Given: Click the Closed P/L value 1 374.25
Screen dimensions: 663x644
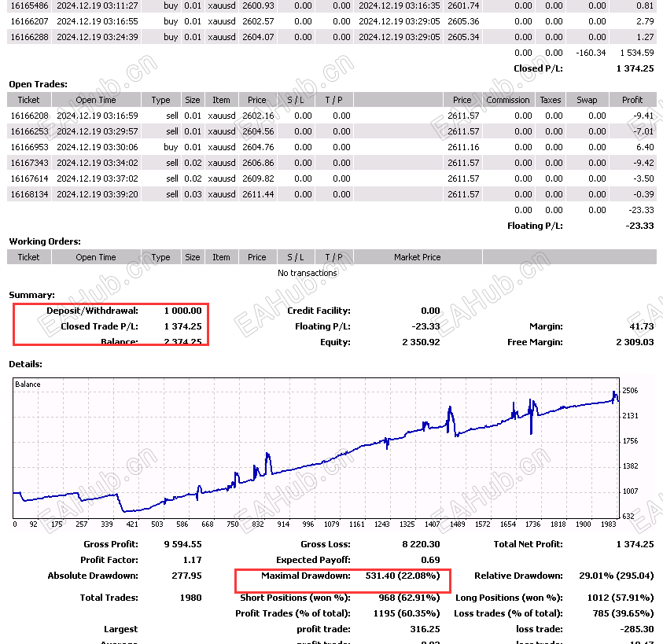Looking at the screenshot, I should (x=635, y=68).
